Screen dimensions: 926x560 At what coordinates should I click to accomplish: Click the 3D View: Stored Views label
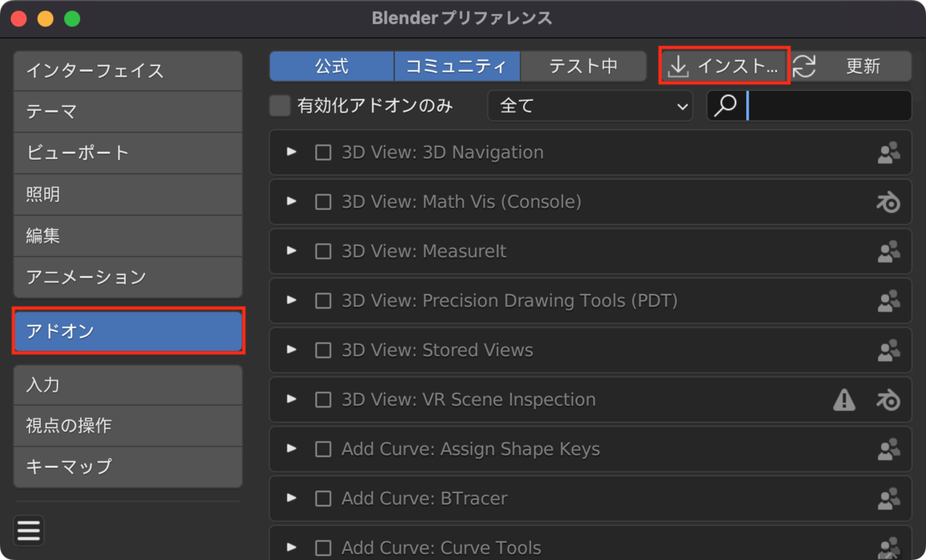[438, 350]
